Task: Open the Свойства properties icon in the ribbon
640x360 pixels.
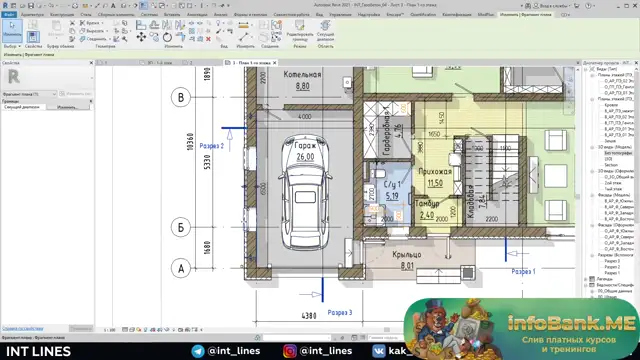Action: click(x=33, y=37)
